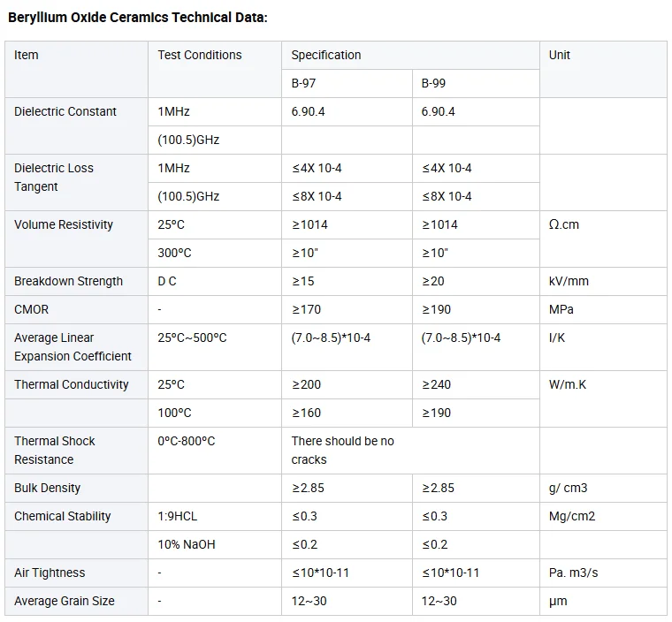Click the Air Tightness row label

[50, 573]
